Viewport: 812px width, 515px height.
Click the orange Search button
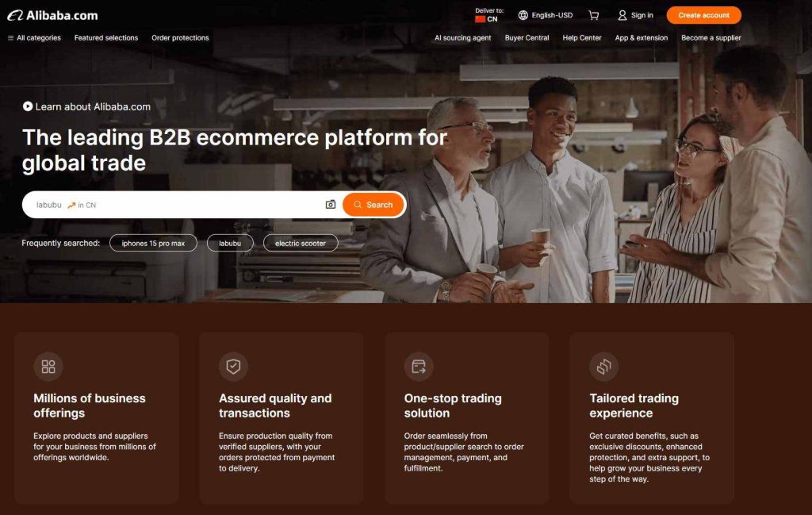[373, 205]
